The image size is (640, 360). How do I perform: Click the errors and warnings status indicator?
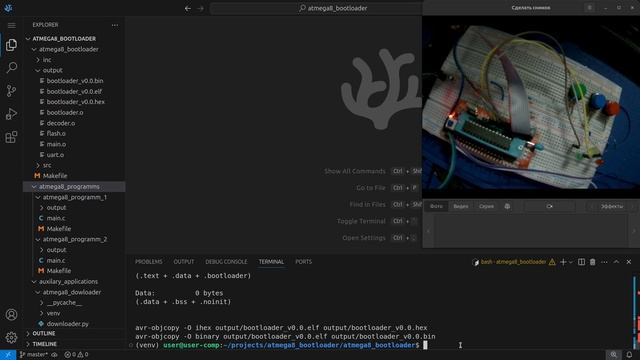76,355
